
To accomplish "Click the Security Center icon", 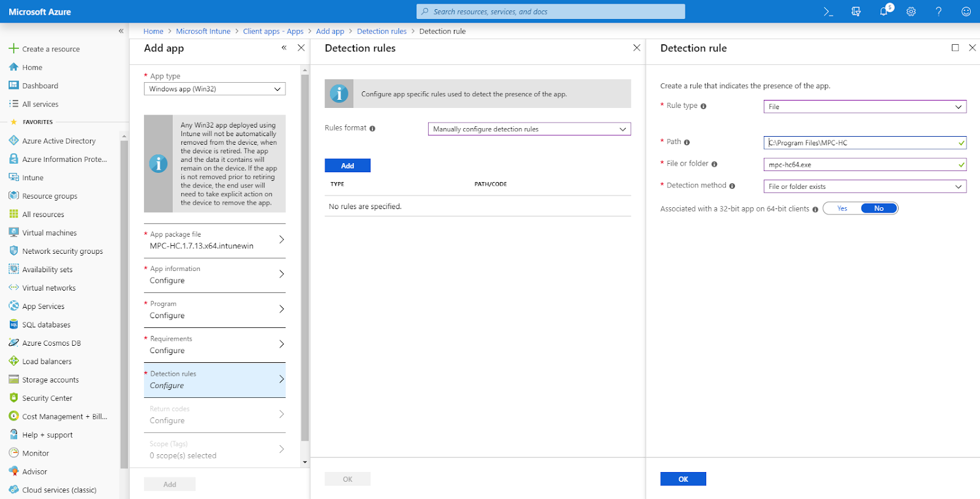I will point(13,398).
